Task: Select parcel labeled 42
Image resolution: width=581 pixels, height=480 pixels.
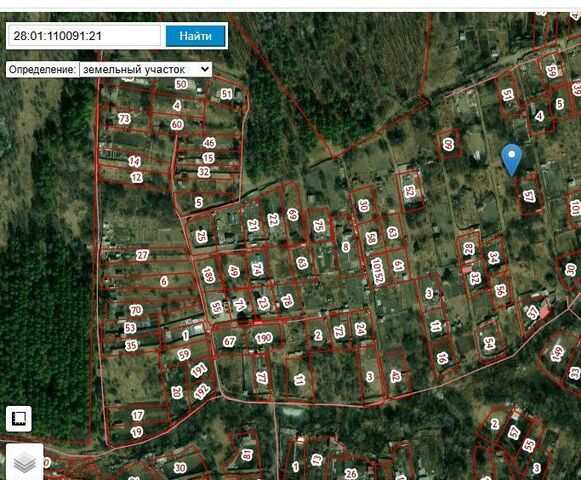Action: pyautogui.click(x=396, y=376)
